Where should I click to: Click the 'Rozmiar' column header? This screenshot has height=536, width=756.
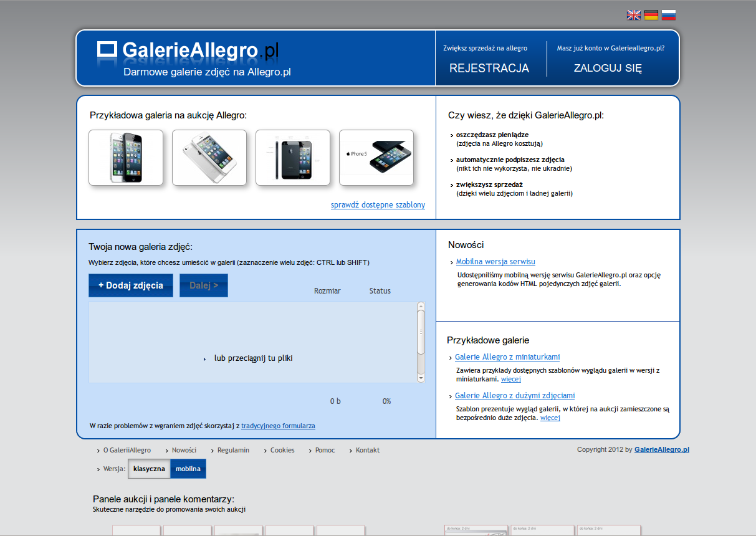pyautogui.click(x=327, y=291)
